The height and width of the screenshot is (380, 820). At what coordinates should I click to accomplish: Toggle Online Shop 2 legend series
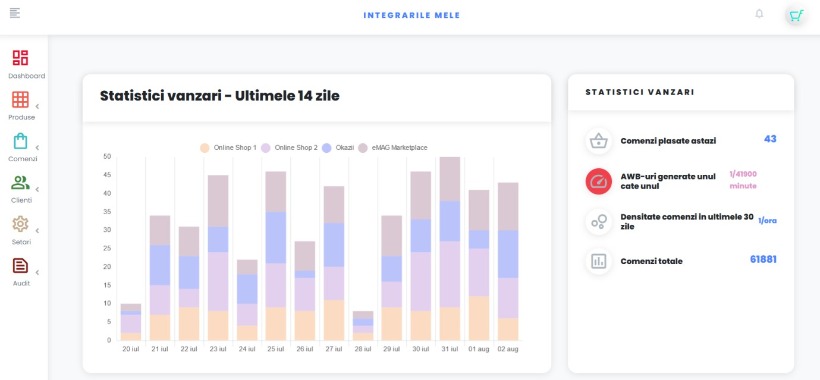(x=289, y=148)
